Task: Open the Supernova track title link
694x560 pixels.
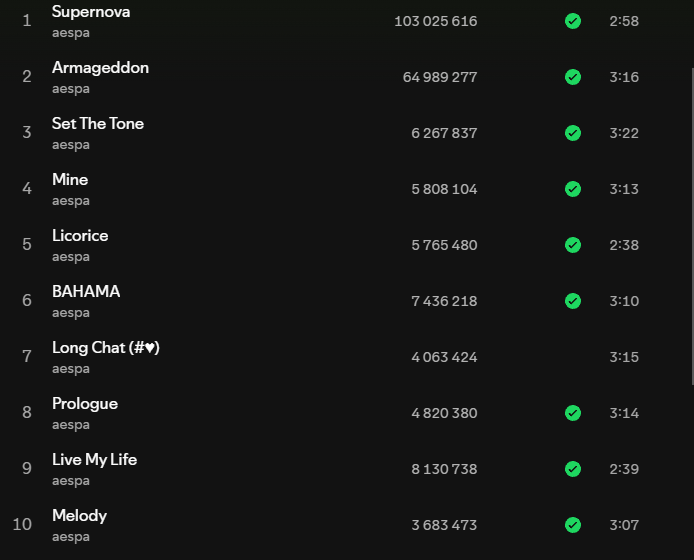Action: point(91,12)
